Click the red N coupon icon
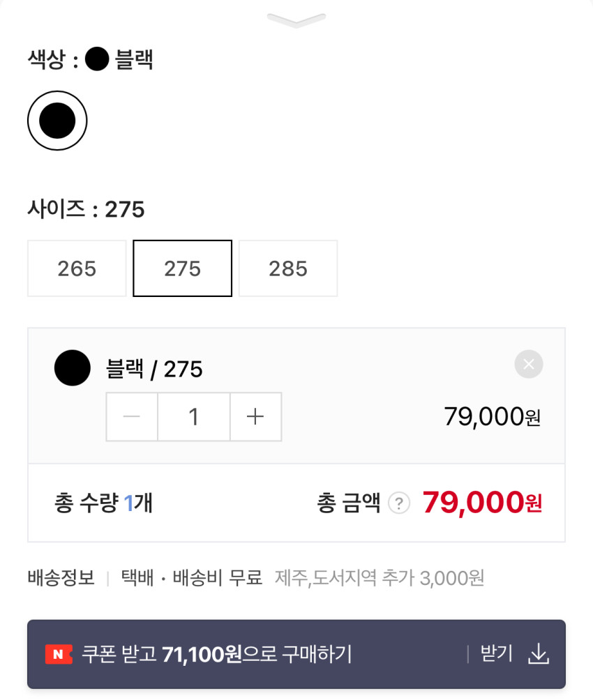593x700 pixels. [x=59, y=654]
